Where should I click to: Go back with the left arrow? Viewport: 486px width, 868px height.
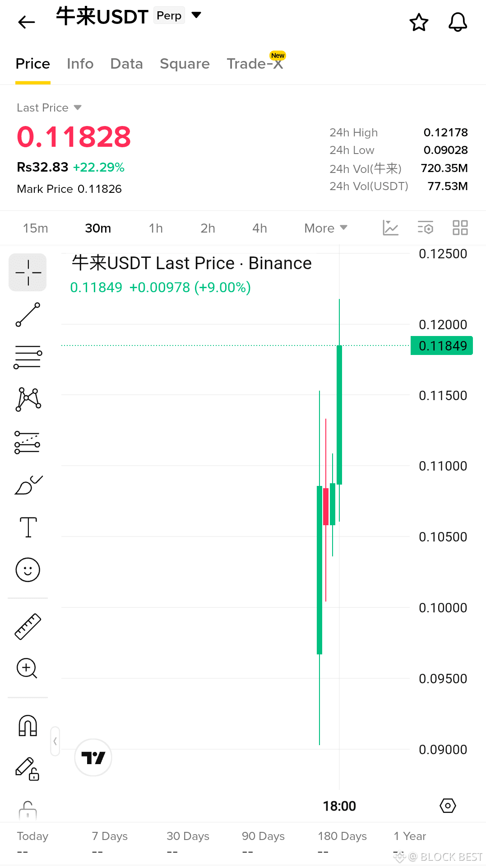(x=27, y=22)
